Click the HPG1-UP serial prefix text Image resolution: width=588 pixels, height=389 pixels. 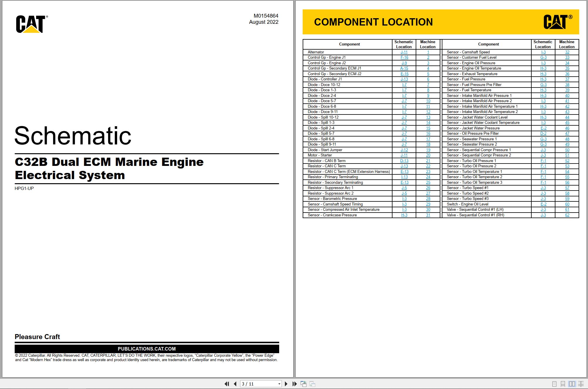pos(24,188)
